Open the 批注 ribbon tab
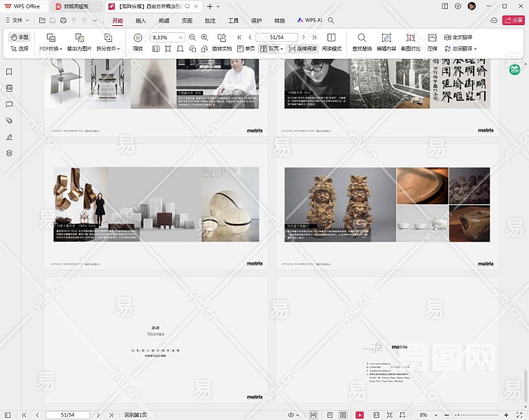This screenshot has width=529, height=420. point(210,21)
